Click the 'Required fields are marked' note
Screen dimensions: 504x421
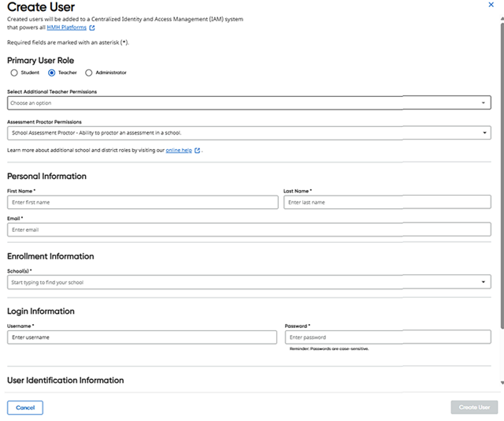[x=69, y=43]
